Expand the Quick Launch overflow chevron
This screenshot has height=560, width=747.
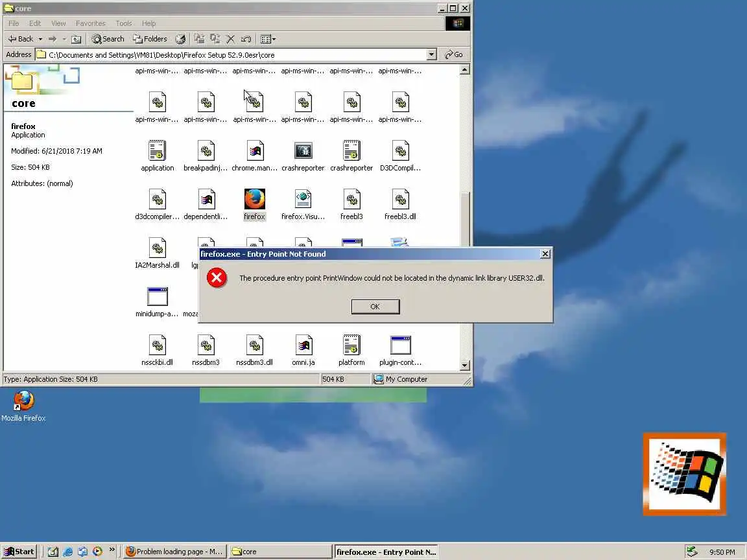[112, 550]
